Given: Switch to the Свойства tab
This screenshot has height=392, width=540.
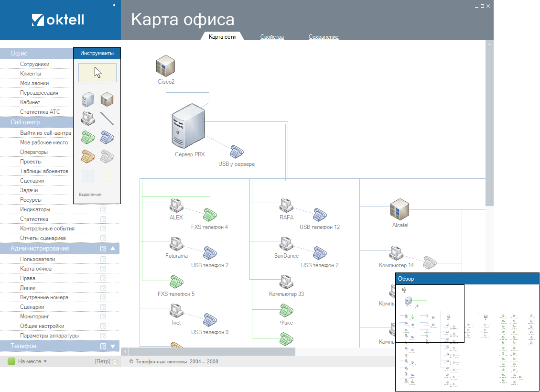Looking at the screenshot, I should pyautogui.click(x=272, y=37).
